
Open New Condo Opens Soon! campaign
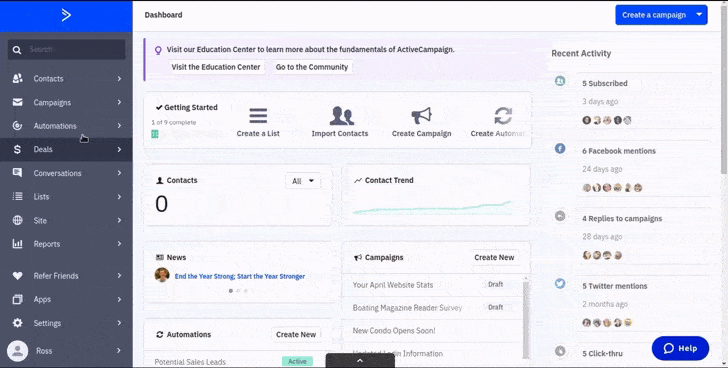pyautogui.click(x=394, y=331)
